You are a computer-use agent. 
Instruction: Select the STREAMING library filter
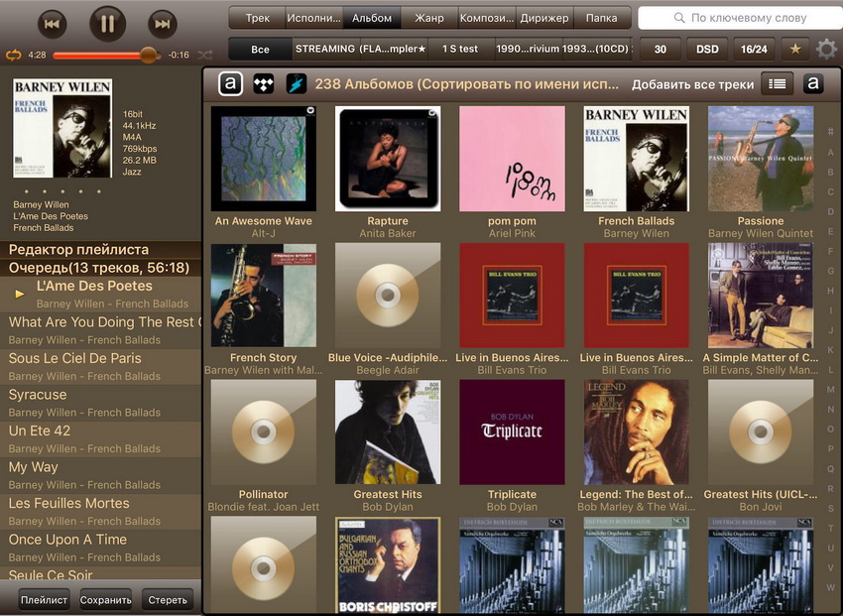coord(325,49)
